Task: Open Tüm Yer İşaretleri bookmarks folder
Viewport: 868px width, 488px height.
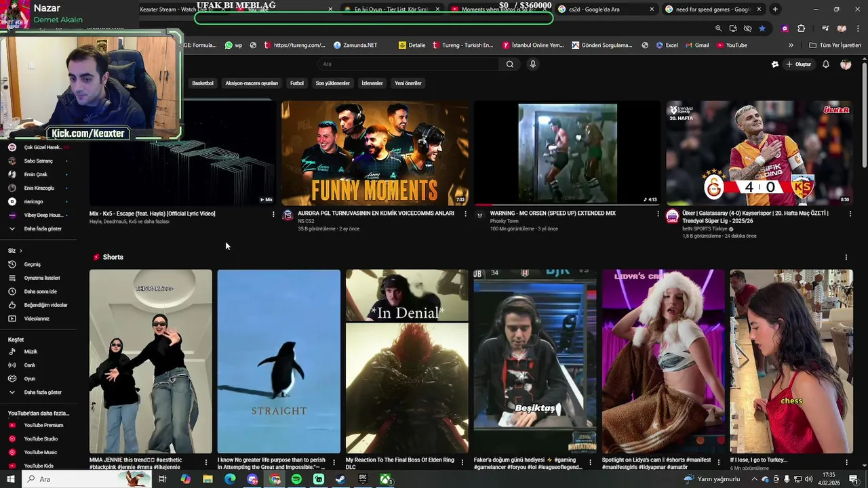Action: [835, 45]
